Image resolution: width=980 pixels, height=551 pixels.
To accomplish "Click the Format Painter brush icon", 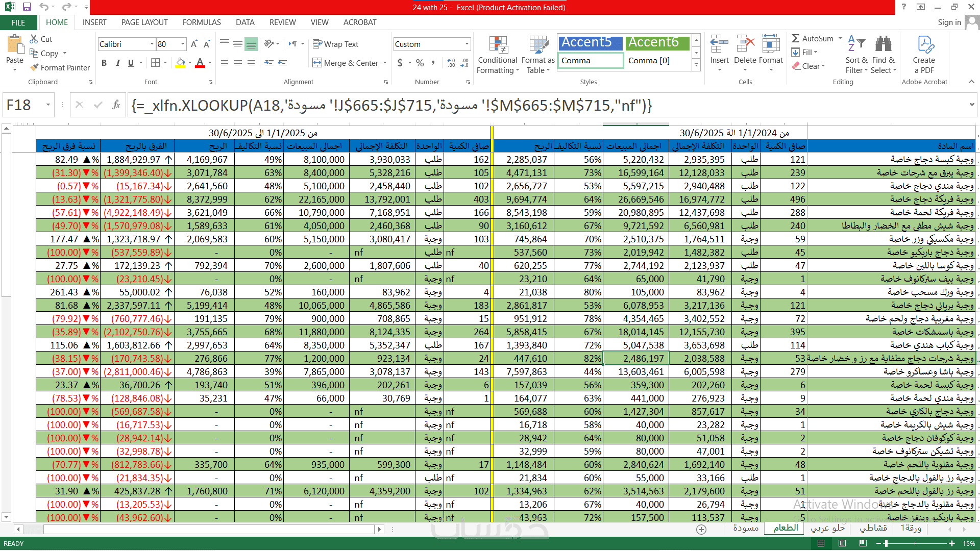I will tap(34, 67).
